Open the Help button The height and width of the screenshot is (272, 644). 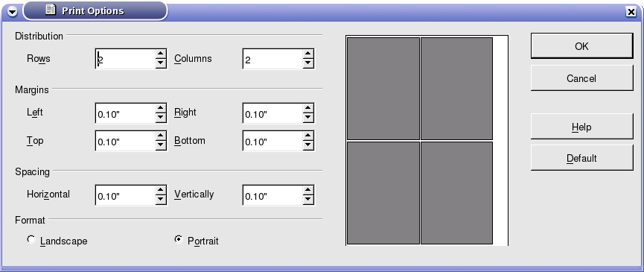(x=581, y=127)
